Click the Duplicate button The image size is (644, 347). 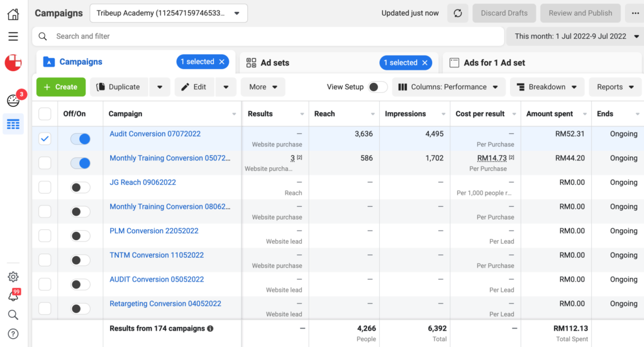click(x=119, y=87)
